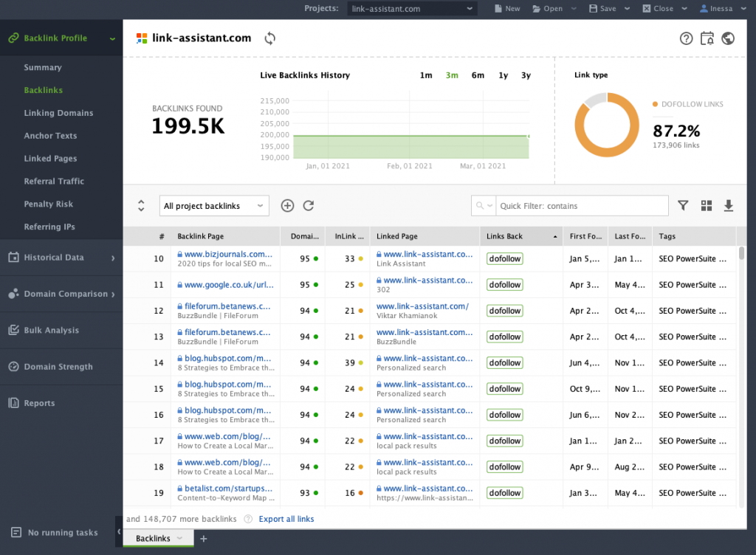Open Summary in the sidebar
The image size is (756, 555).
(43, 67)
